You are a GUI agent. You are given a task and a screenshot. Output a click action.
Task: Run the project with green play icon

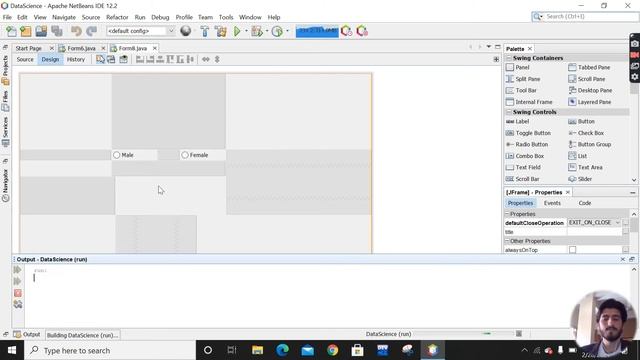click(237, 31)
